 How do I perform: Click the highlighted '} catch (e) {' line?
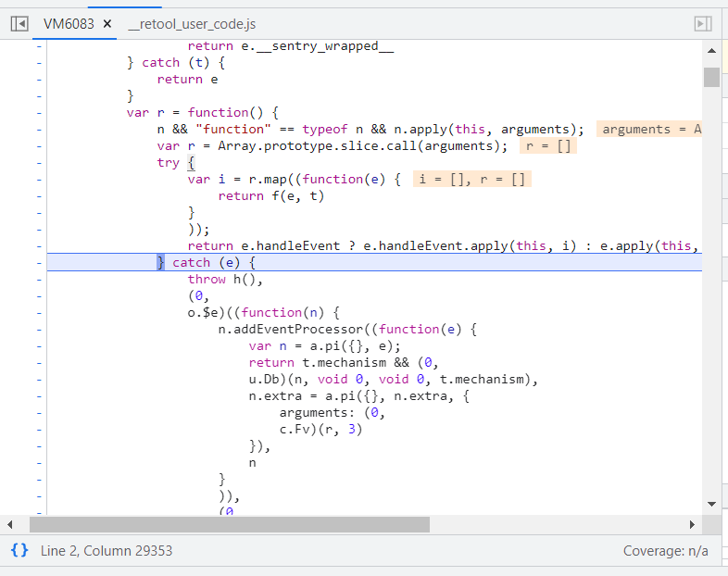[x=374, y=262]
